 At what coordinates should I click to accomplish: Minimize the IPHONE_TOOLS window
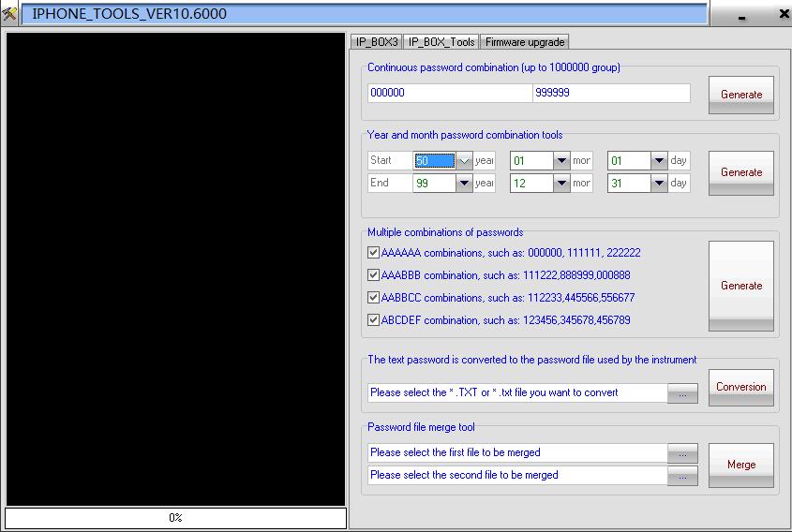[741, 17]
